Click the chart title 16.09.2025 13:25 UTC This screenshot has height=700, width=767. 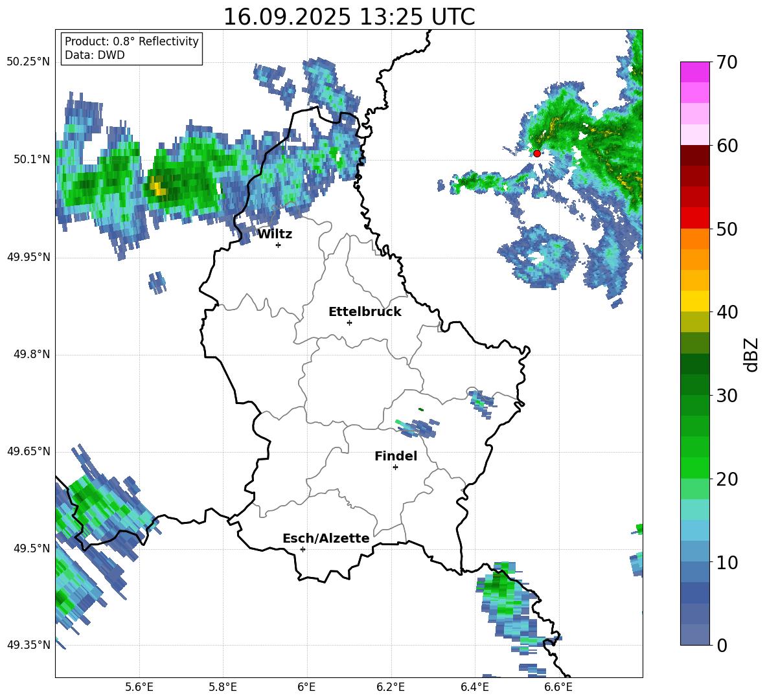pyautogui.click(x=349, y=17)
